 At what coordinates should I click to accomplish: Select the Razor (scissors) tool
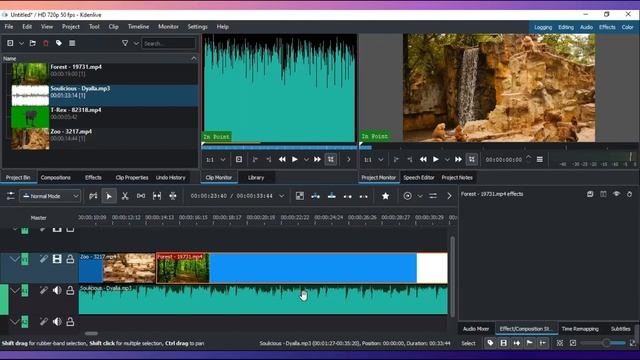click(125, 196)
